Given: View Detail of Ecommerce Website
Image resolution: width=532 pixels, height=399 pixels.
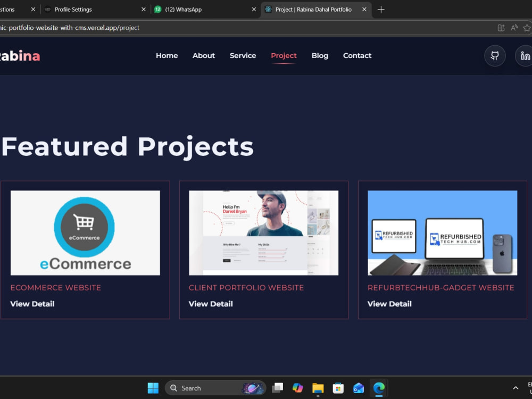Looking at the screenshot, I should 32,304.
